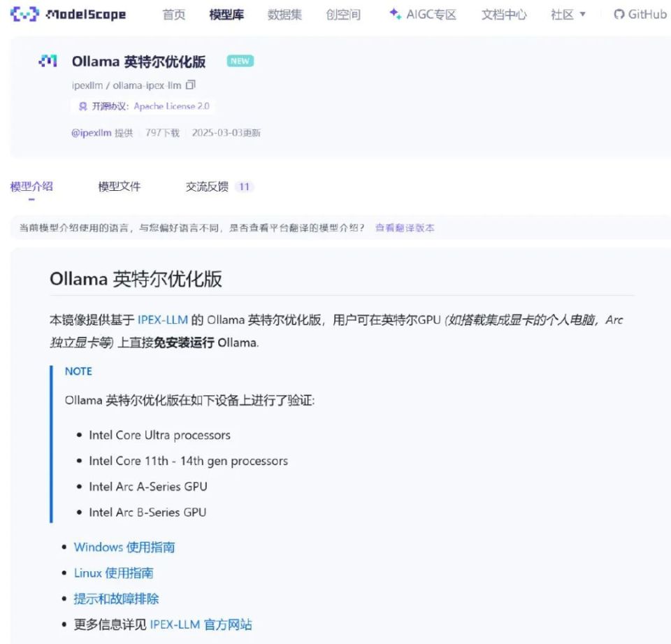Expand the 社区 community dropdown
The height and width of the screenshot is (644, 671).
tap(568, 15)
